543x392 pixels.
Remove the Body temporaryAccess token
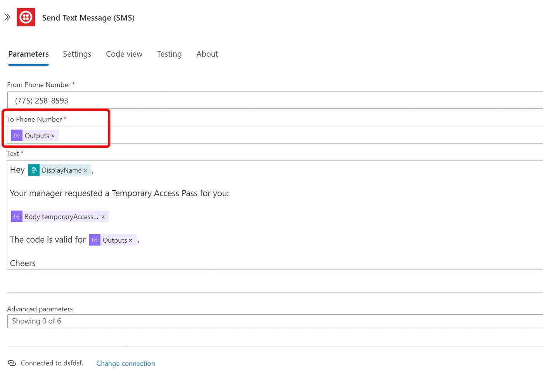104,217
